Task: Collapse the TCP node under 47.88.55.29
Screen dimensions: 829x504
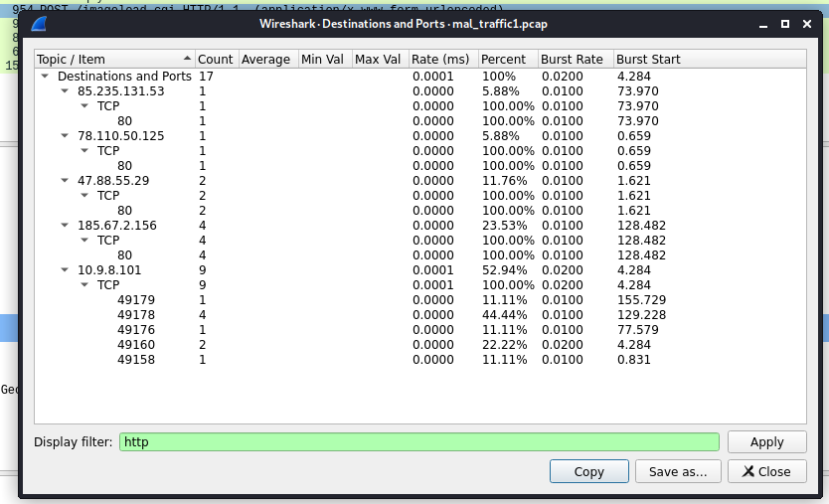Action: click(84, 195)
